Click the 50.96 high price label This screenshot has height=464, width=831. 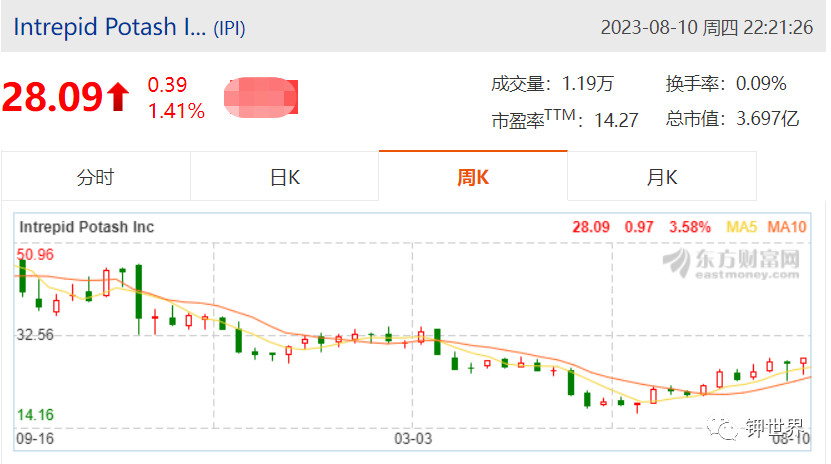(x=36, y=254)
